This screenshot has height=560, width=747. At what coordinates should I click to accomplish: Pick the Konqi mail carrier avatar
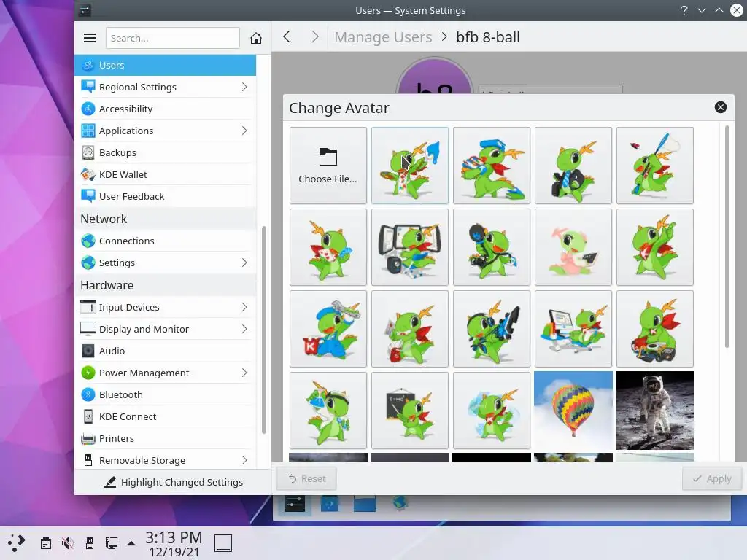coord(491,166)
